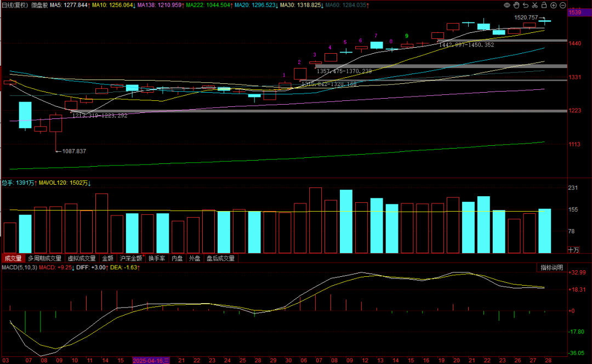Zoom in with the plus circle icon
The image size is (592, 364).
554,5
